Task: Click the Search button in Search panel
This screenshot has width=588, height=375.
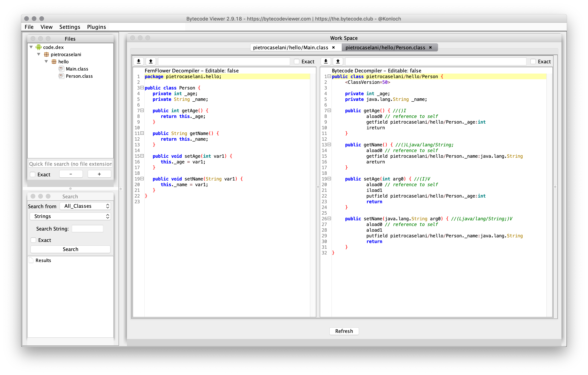Action: [x=70, y=249]
